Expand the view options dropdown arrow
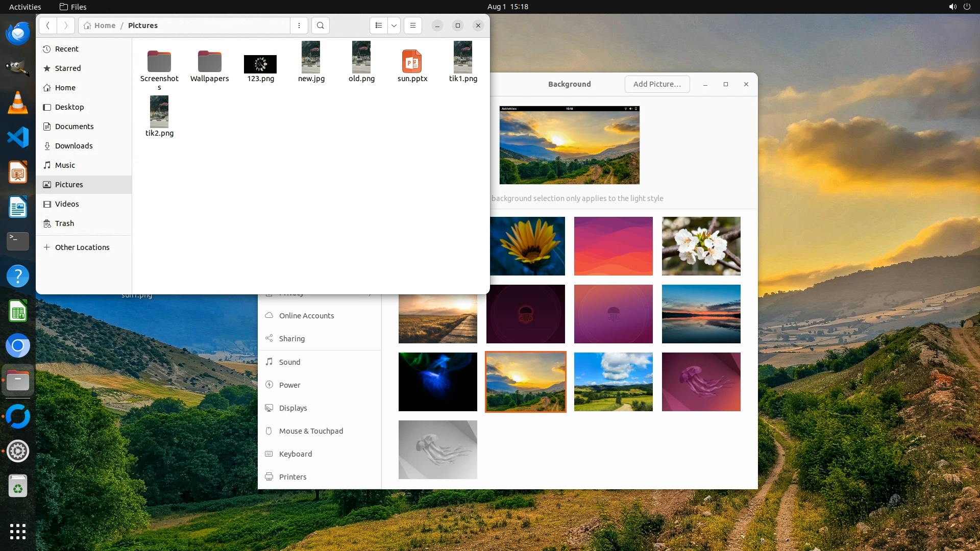Screen dimensions: 980x551 [394, 26]
